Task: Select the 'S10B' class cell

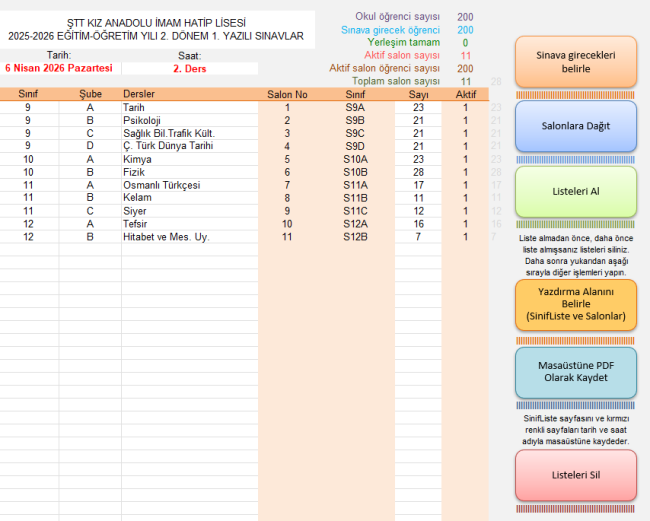Action: [x=355, y=172]
